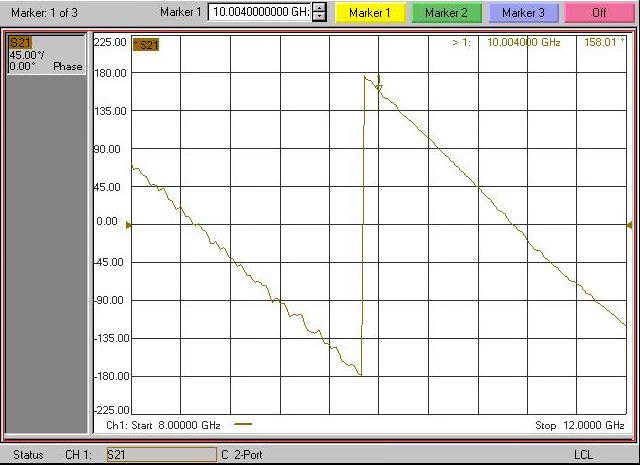Click the Marker 1 frequency input field

tap(258, 12)
